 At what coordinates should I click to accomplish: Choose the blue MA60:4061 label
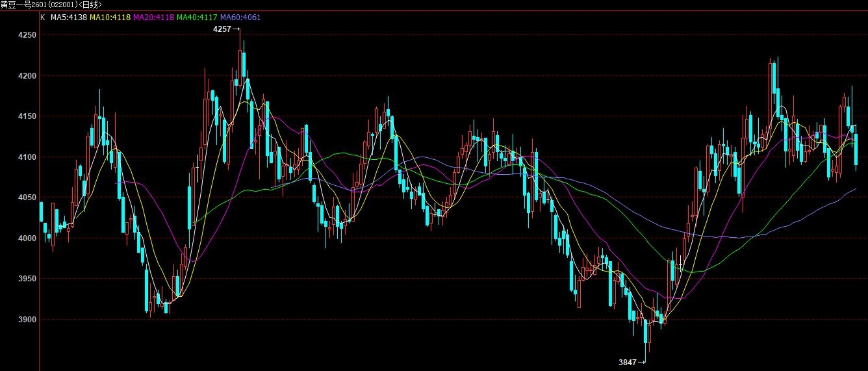point(240,18)
